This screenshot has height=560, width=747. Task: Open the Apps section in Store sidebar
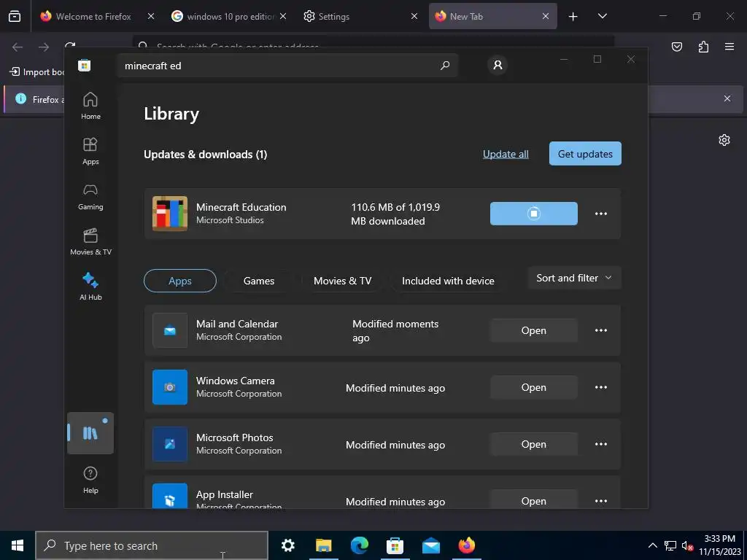pos(90,151)
